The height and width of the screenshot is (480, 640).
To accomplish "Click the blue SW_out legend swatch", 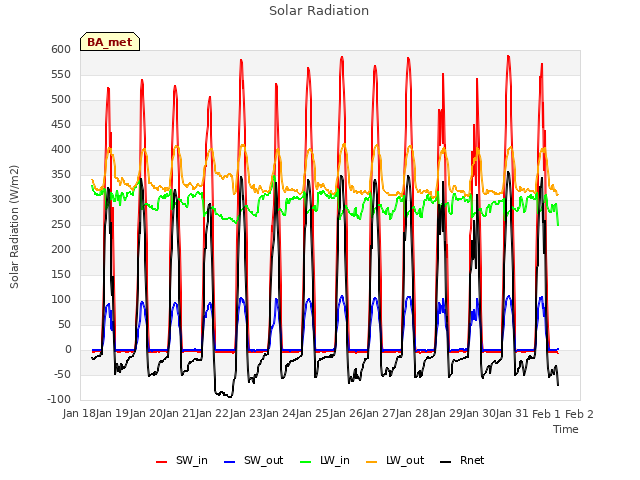I will coord(230,462).
